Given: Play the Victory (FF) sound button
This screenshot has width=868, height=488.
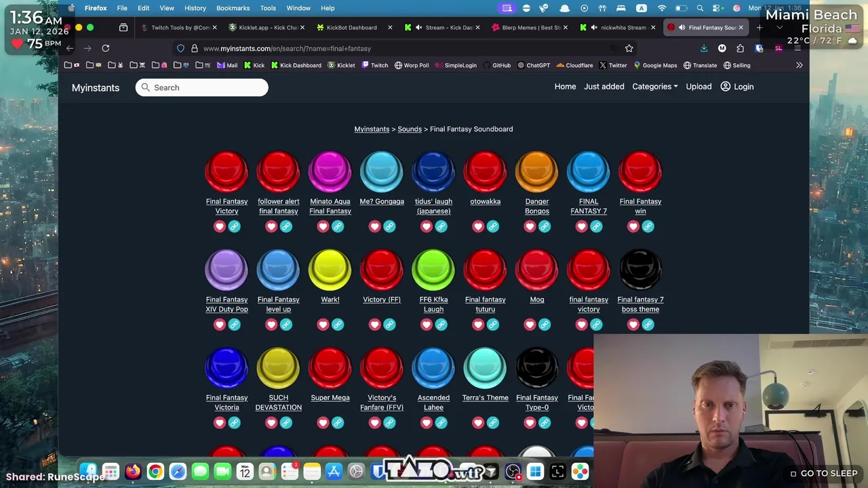Looking at the screenshot, I should [x=382, y=270].
